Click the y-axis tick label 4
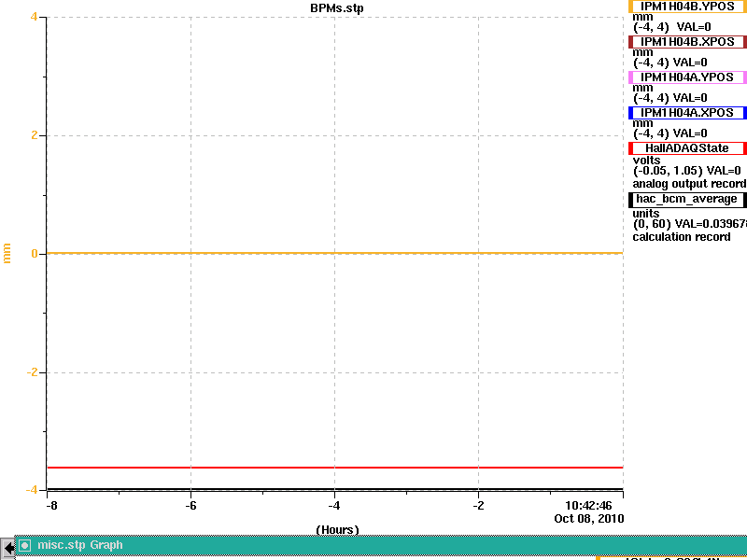This screenshot has height=560, width=747. pos(34,17)
